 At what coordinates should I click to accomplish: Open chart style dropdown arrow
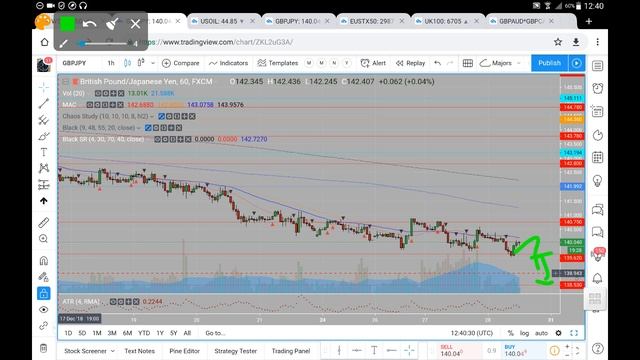coord(153,63)
